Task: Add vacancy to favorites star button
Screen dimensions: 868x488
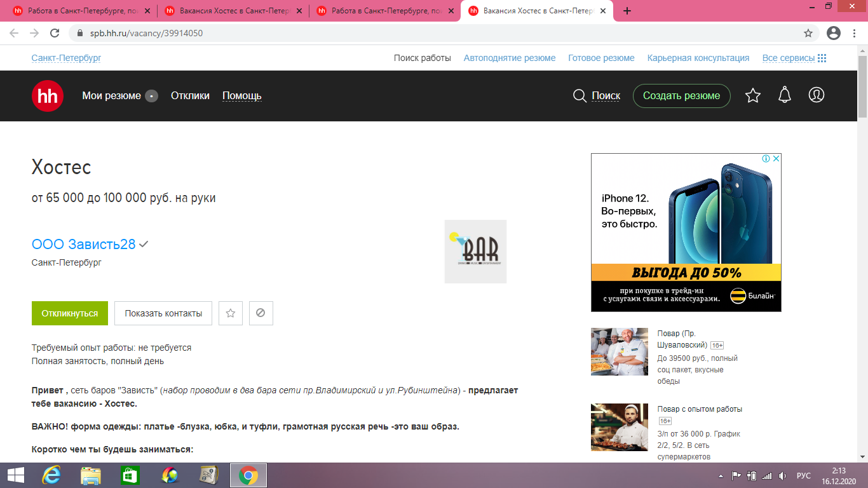Action: 231,313
